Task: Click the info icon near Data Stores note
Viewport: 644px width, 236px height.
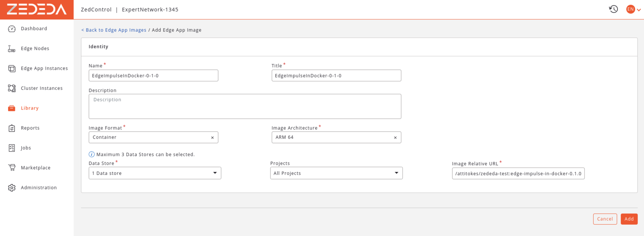Action: pos(92,154)
